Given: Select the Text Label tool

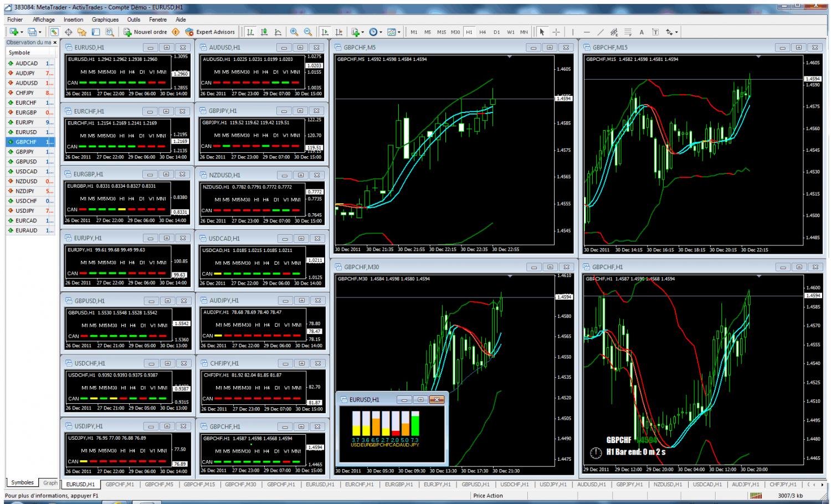Looking at the screenshot, I should pos(655,32).
